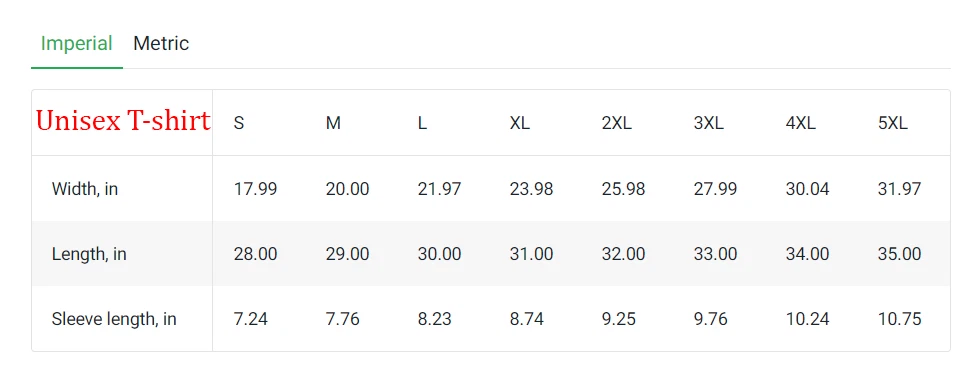Select the M size column header

[x=333, y=123]
